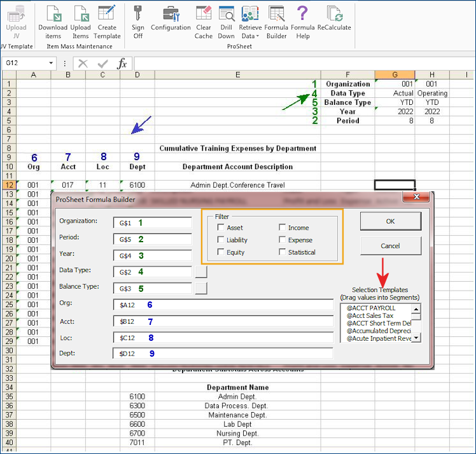Check the Expense filter option
Screen dimensions: 476x454
click(283, 240)
